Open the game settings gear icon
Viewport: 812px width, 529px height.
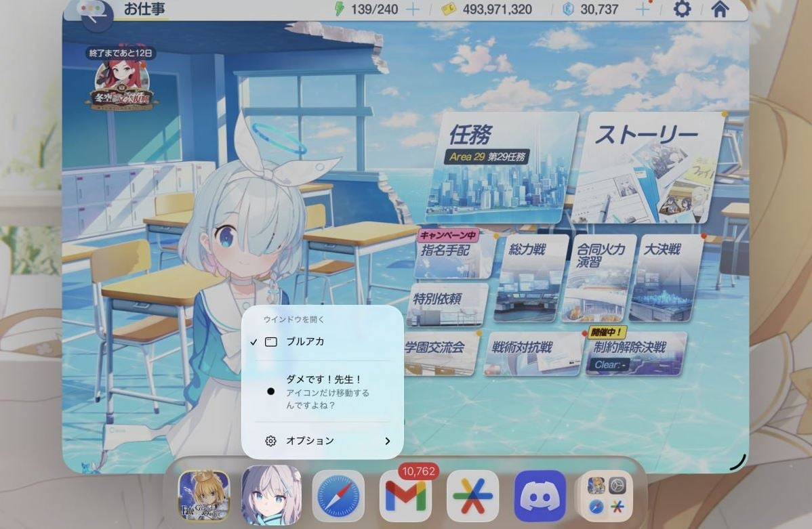point(682,9)
